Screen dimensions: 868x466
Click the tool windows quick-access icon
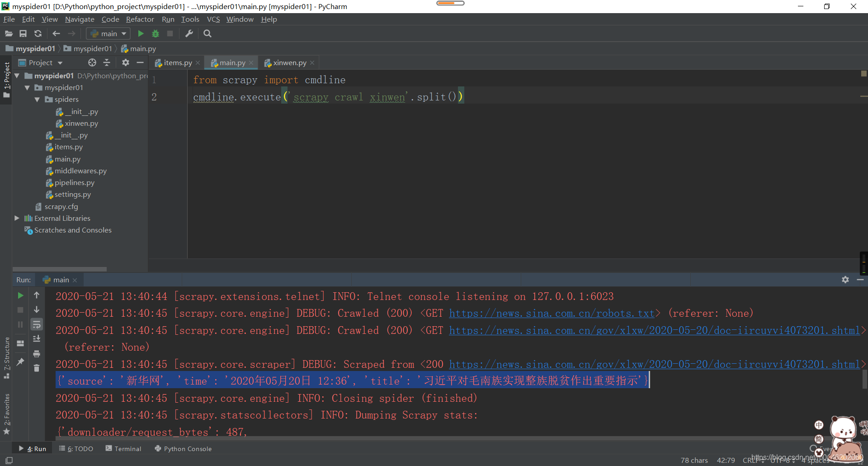(9, 460)
